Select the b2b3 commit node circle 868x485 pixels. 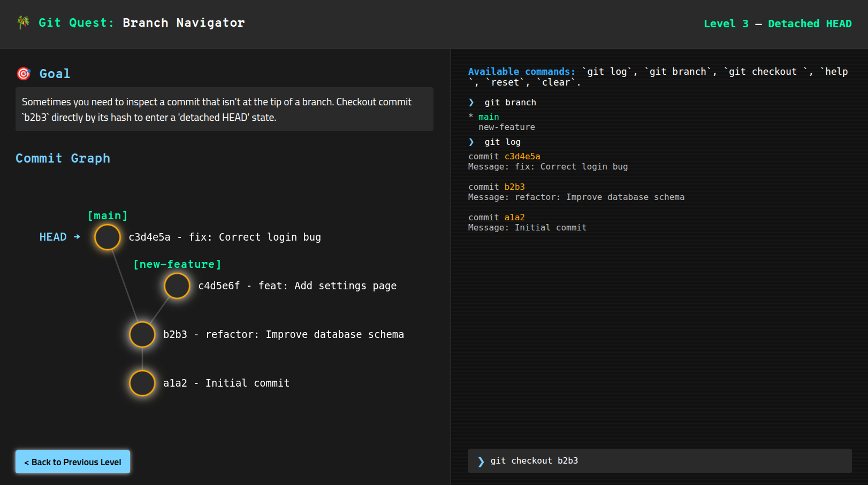(x=142, y=335)
